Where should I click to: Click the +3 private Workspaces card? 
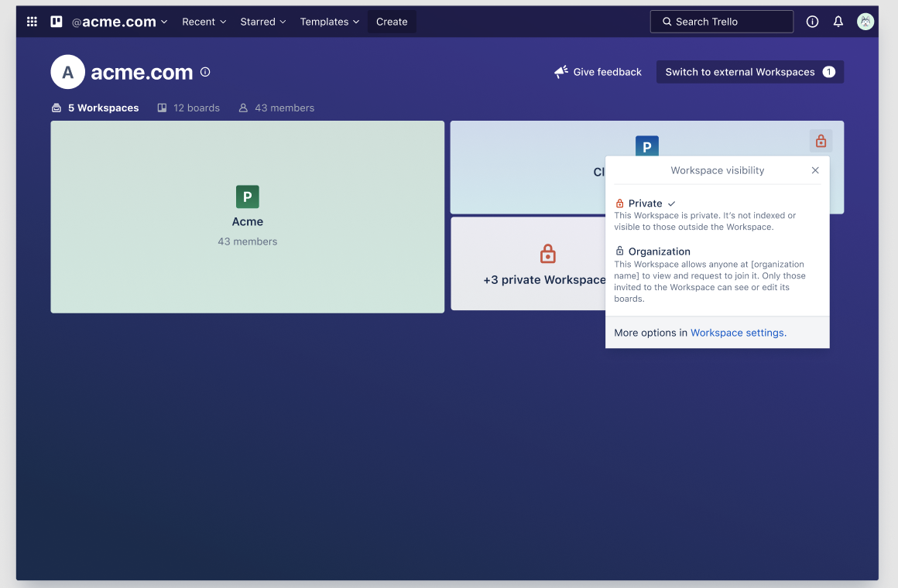(528, 263)
